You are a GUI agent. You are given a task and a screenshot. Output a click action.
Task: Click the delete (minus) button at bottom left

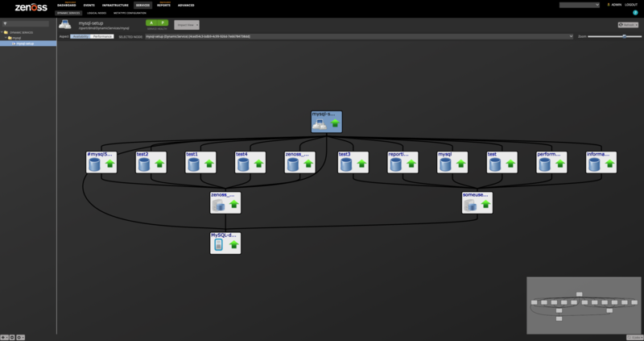click(12, 337)
